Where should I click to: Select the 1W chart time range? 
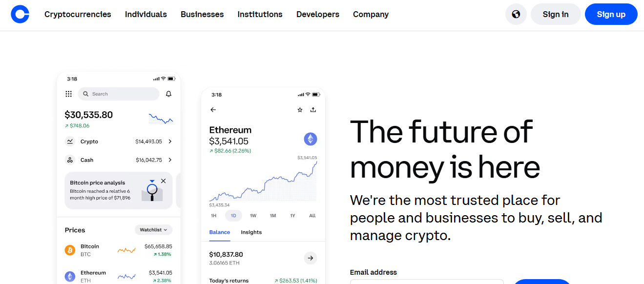[253, 216]
